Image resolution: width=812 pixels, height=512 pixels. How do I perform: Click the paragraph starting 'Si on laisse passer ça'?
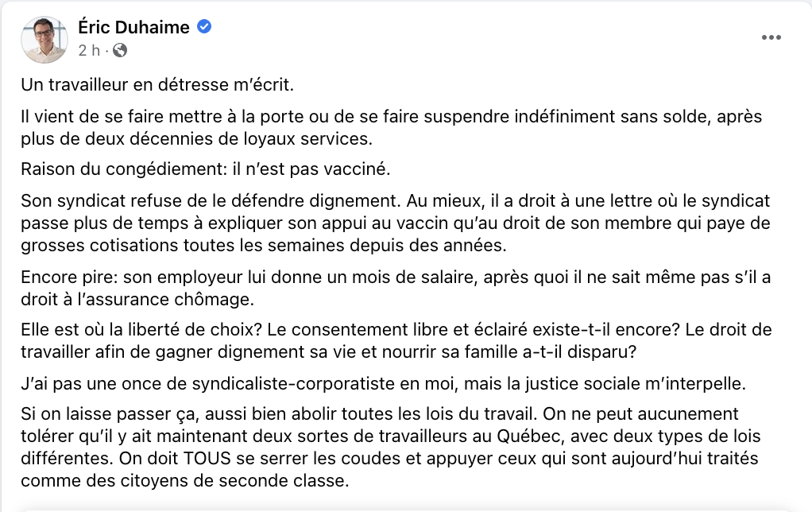click(390, 448)
